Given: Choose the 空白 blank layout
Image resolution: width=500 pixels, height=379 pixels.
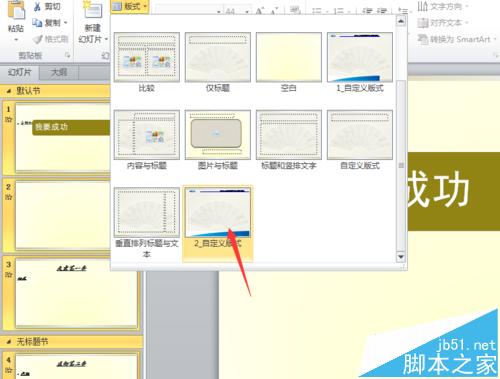Looking at the screenshot, I should pos(289,62).
